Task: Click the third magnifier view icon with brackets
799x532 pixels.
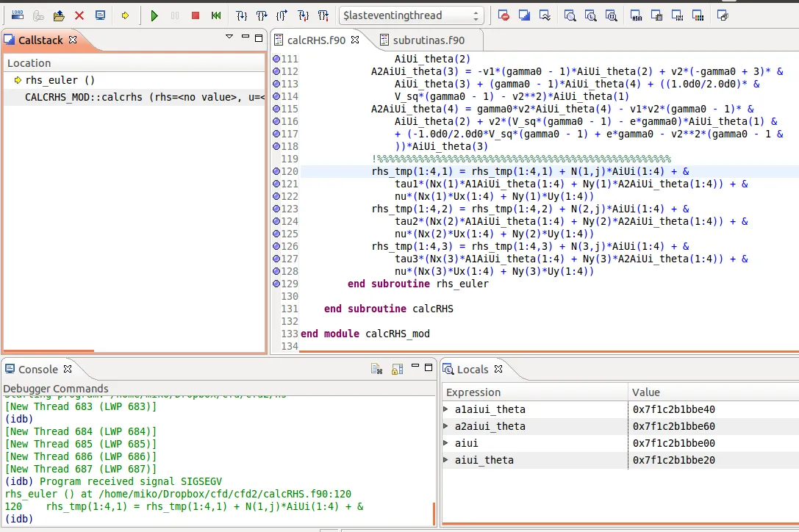Action: coord(612,15)
